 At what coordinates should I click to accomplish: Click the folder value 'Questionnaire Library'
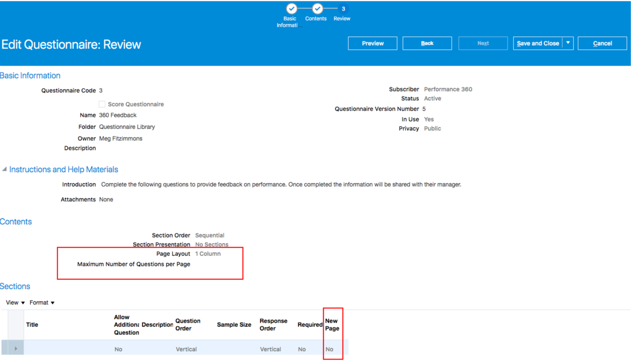coord(127,127)
